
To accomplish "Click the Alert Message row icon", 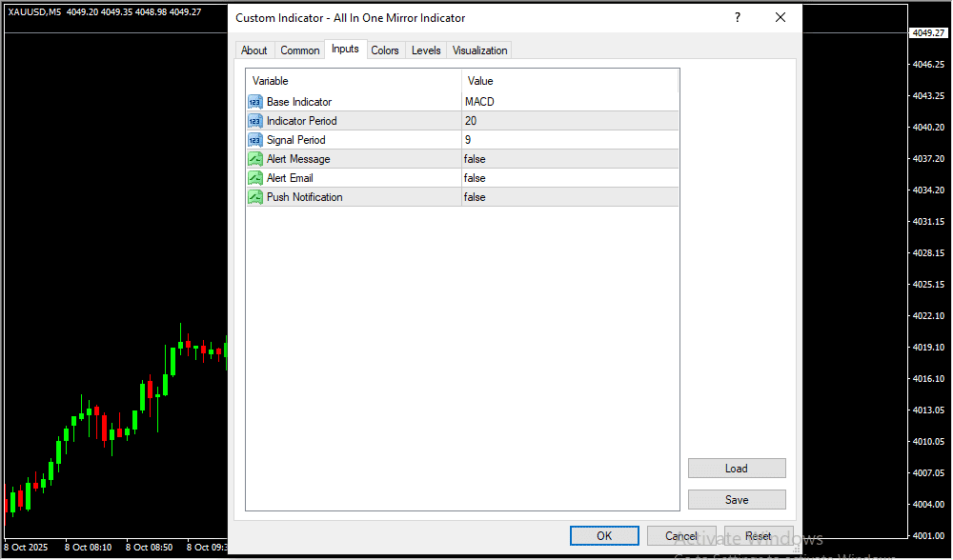I will [x=254, y=159].
